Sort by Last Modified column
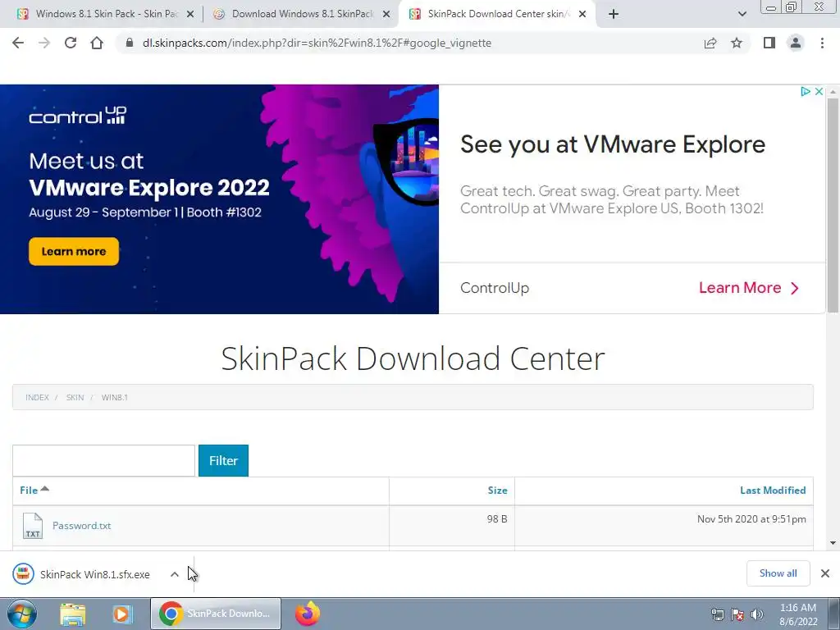 (773, 491)
